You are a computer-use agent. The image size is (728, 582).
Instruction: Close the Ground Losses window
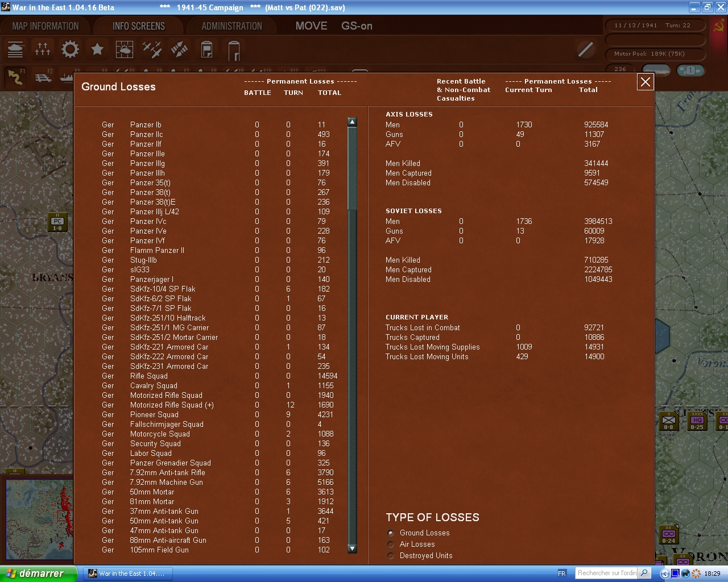[x=646, y=82]
